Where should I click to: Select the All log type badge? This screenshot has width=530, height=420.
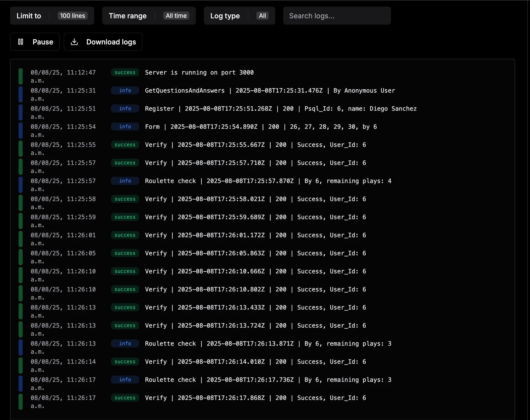point(262,16)
